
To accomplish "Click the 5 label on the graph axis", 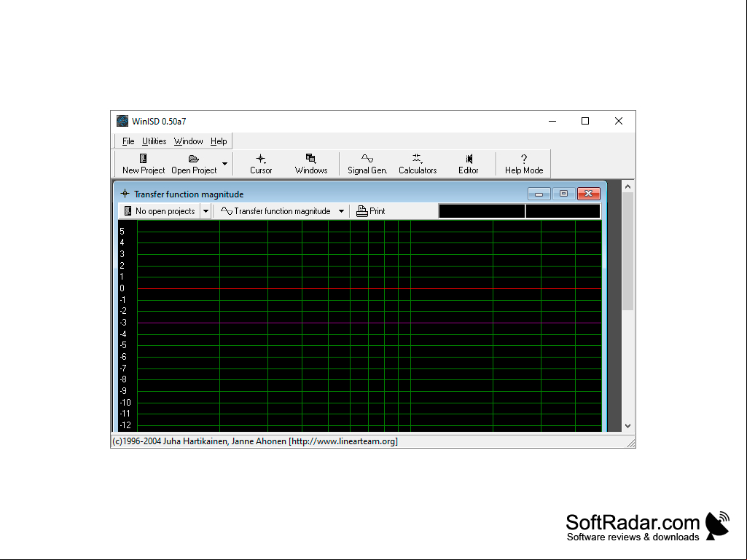I will [x=122, y=232].
